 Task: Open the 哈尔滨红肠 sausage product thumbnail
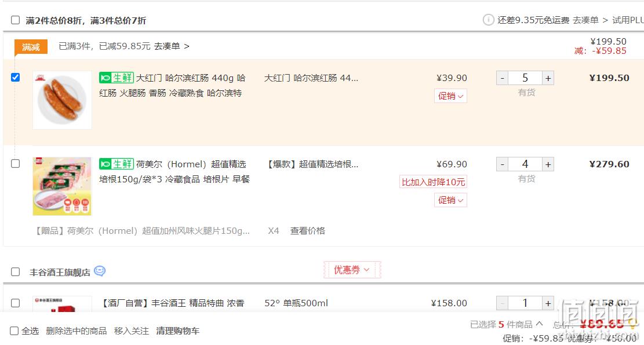pyautogui.click(x=62, y=100)
